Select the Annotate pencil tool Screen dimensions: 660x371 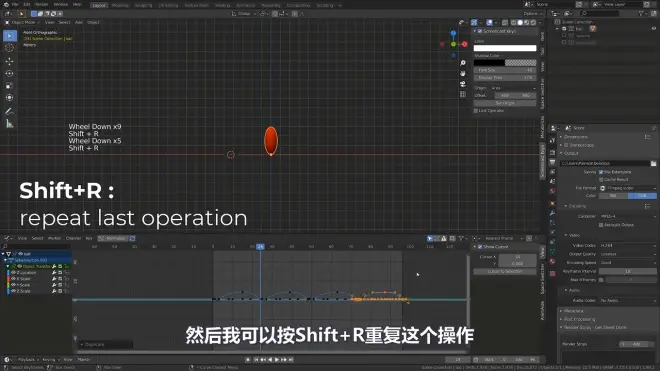(9, 112)
